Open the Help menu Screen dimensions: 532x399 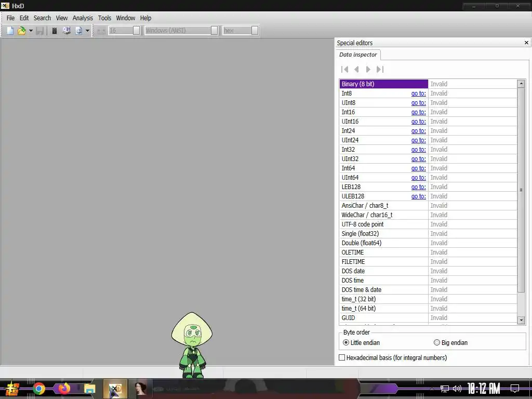point(145,18)
